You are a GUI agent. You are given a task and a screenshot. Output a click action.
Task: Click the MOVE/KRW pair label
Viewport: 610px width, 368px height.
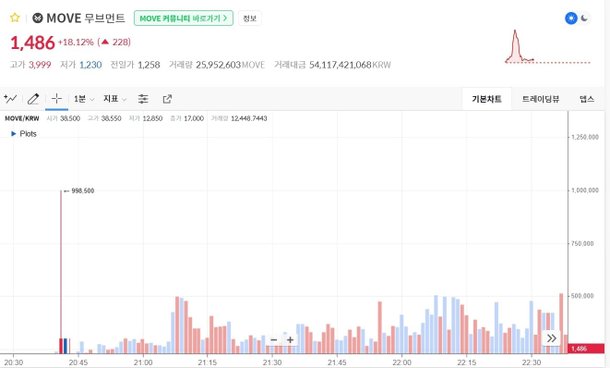22,118
